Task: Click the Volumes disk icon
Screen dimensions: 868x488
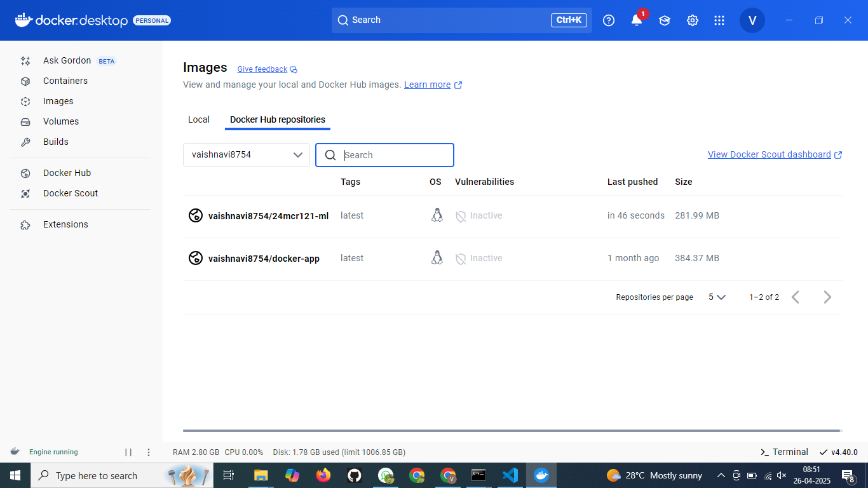Action: 25,122
